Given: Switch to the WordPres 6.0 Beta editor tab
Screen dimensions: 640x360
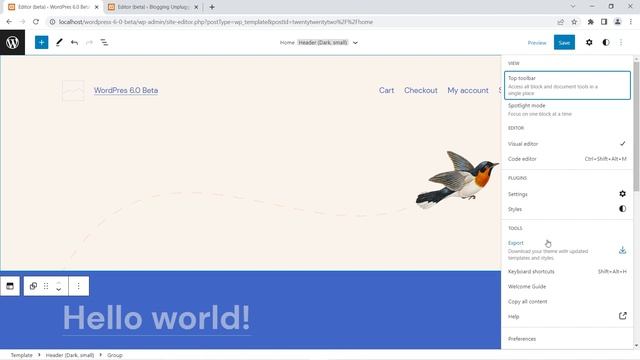Looking at the screenshot, I should (52, 7).
